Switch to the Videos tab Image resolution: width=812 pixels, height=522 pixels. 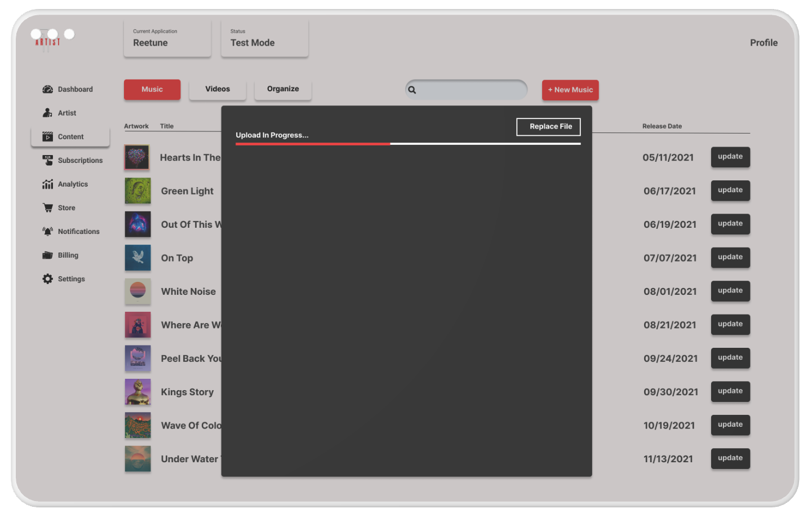click(x=218, y=90)
